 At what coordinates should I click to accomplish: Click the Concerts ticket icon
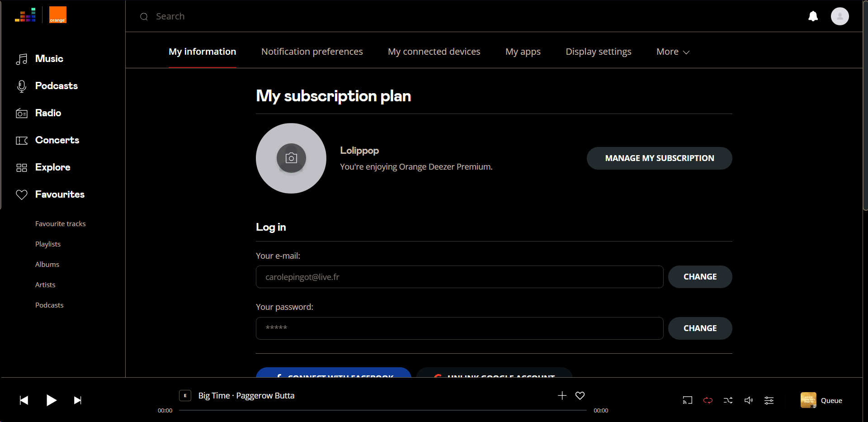click(x=22, y=140)
